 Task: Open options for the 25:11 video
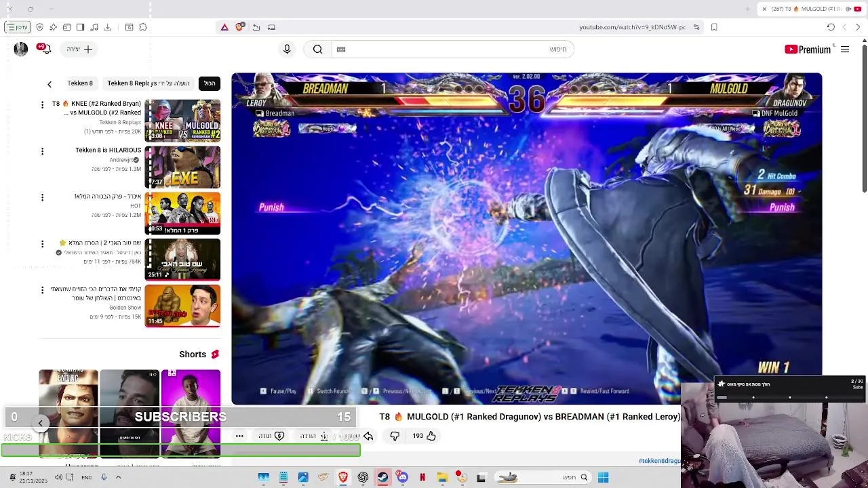pyautogui.click(x=42, y=243)
